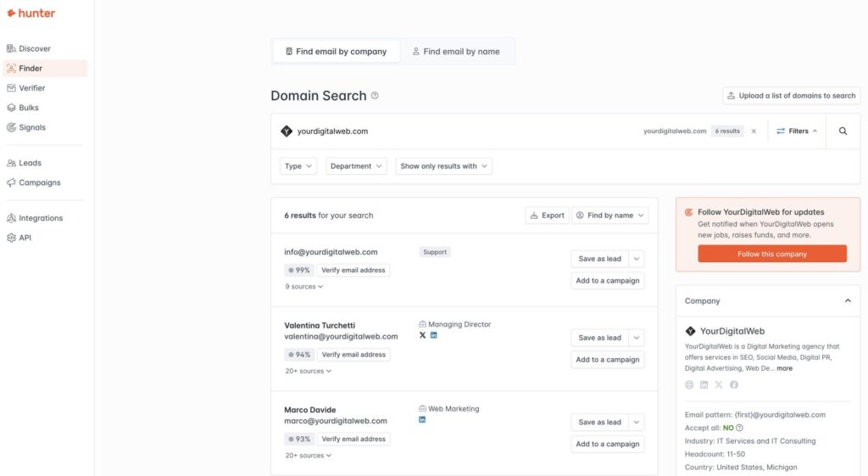Open the Find by name dropdown
Screen dimensions: 868x476
tap(610, 216)
